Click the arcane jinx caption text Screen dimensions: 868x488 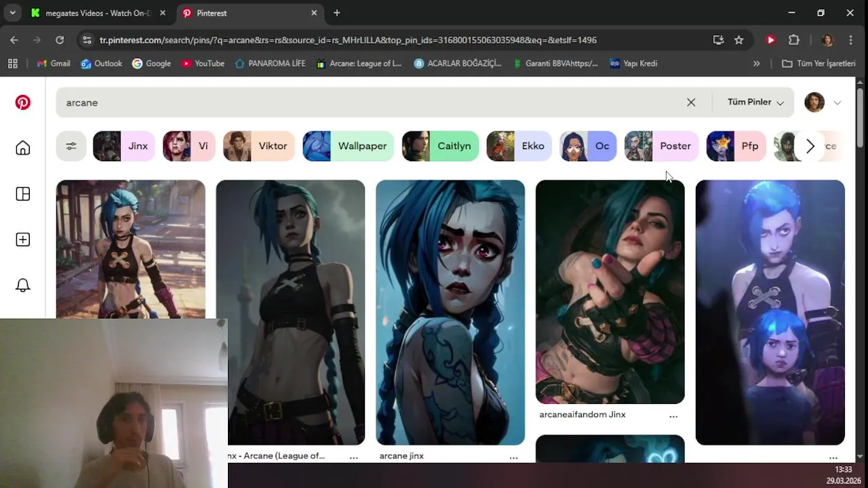click(x=401, y=455)
